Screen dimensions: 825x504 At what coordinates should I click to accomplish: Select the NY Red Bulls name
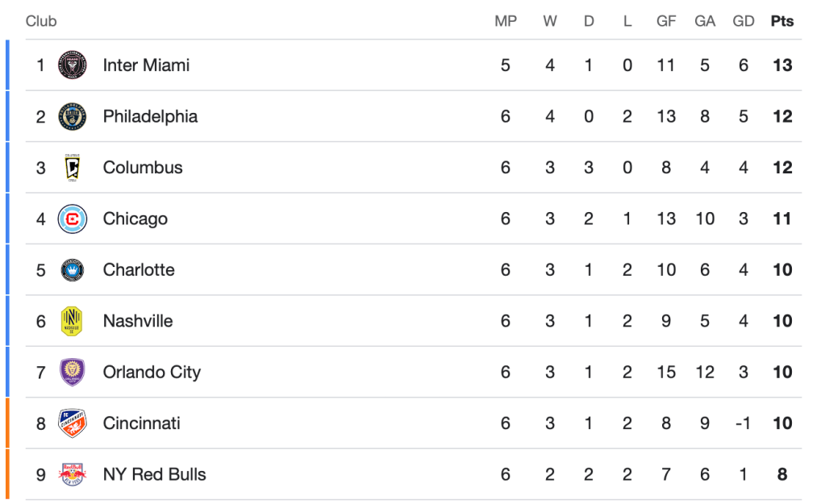point(154,474)
